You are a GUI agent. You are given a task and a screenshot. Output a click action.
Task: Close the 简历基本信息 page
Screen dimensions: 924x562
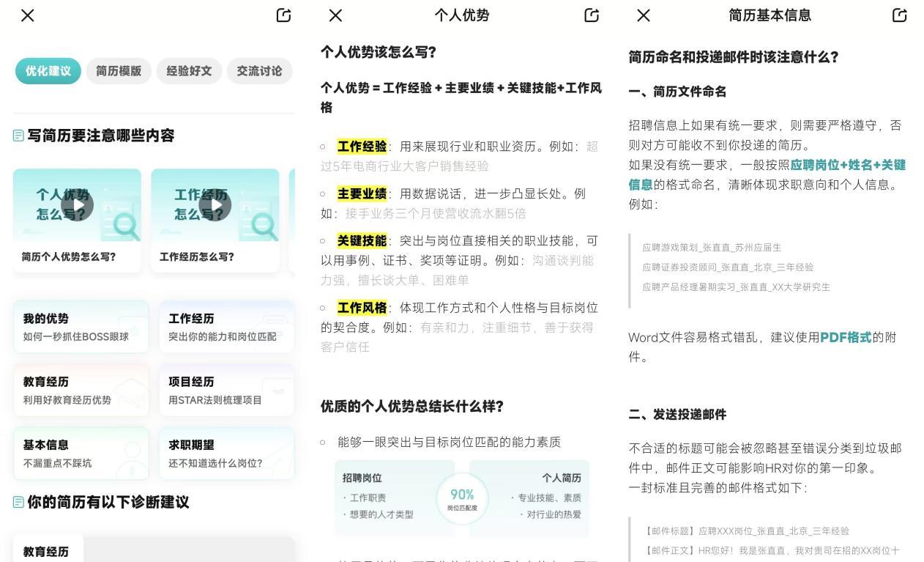coord(644,15)
